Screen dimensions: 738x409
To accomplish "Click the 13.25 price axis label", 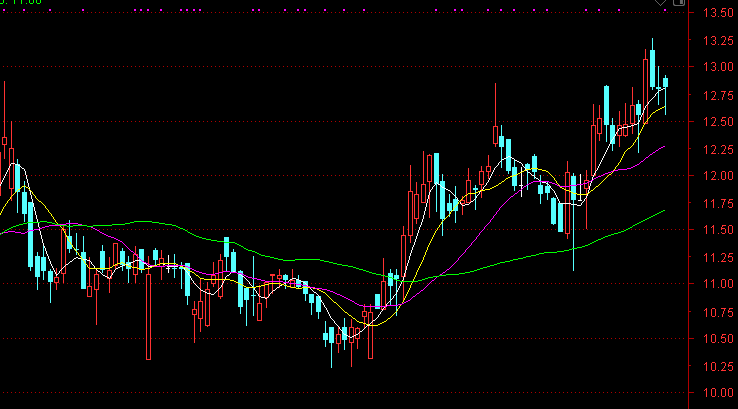I will [x=718, y=41].
